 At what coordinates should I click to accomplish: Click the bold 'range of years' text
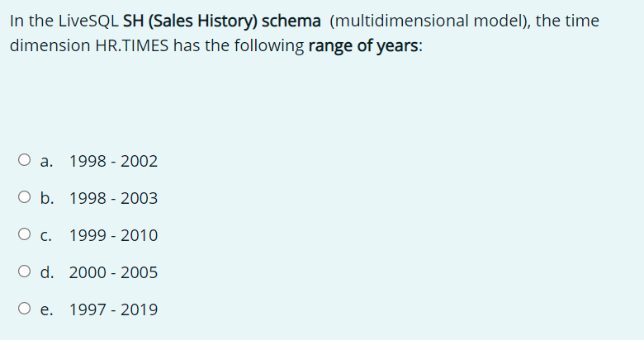[363, 45]
